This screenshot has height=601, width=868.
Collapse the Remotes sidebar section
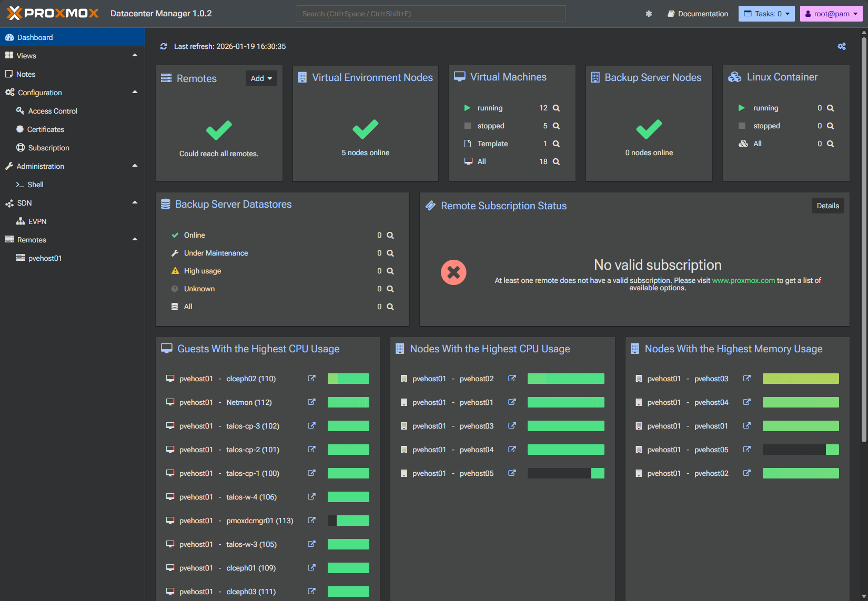click(x=135, y=239)
